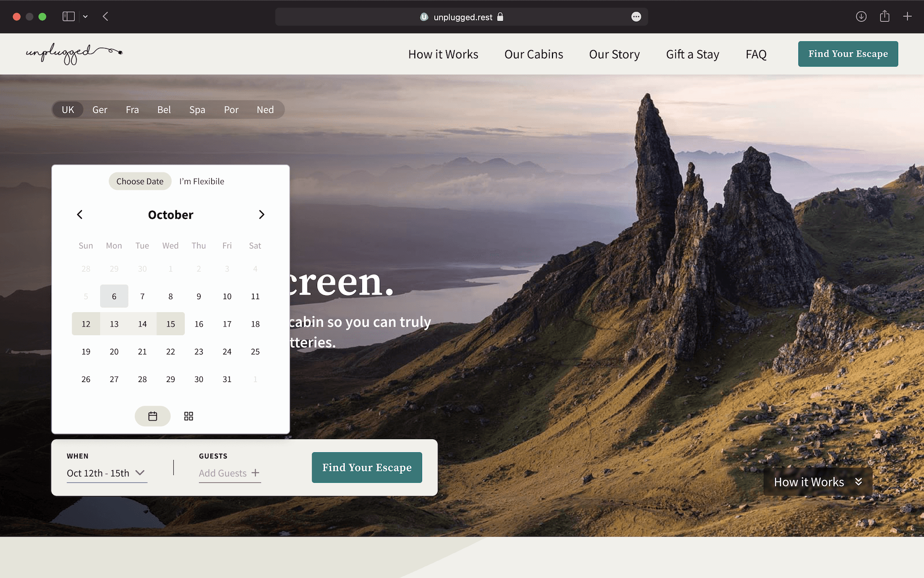Switch region to Fra
This screenshot has height=578, width=924.
132,109
